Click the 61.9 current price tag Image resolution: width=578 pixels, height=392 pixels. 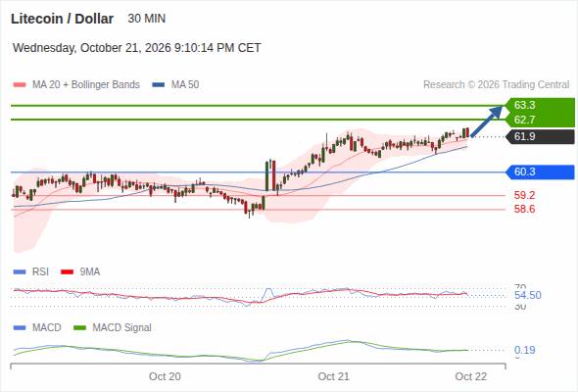coord(540,137)
